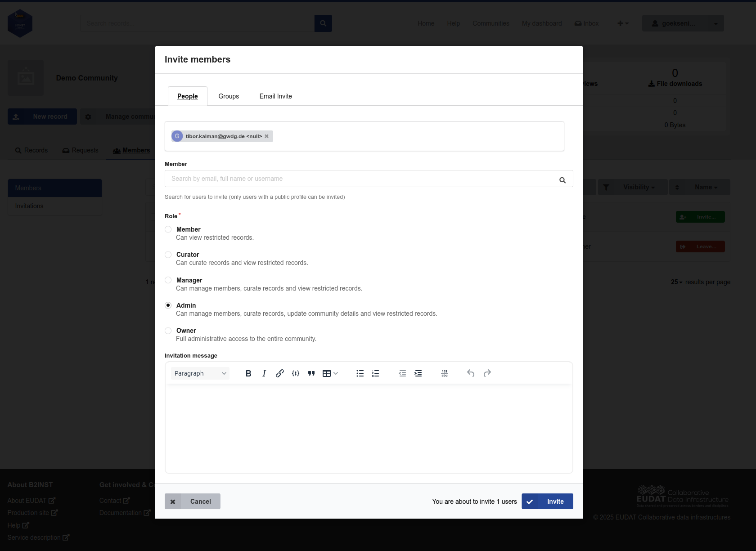This screenshot has width=756, height=551.
Task: Create a numbered list
Action: (376, 373)
